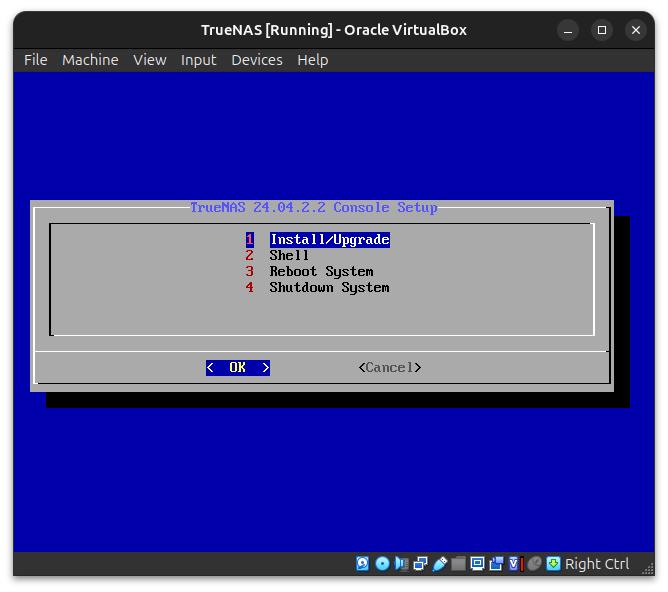Click the audio indicator in status bar
This screenshot has width=668, height=592.
click(x=401, y=564)
